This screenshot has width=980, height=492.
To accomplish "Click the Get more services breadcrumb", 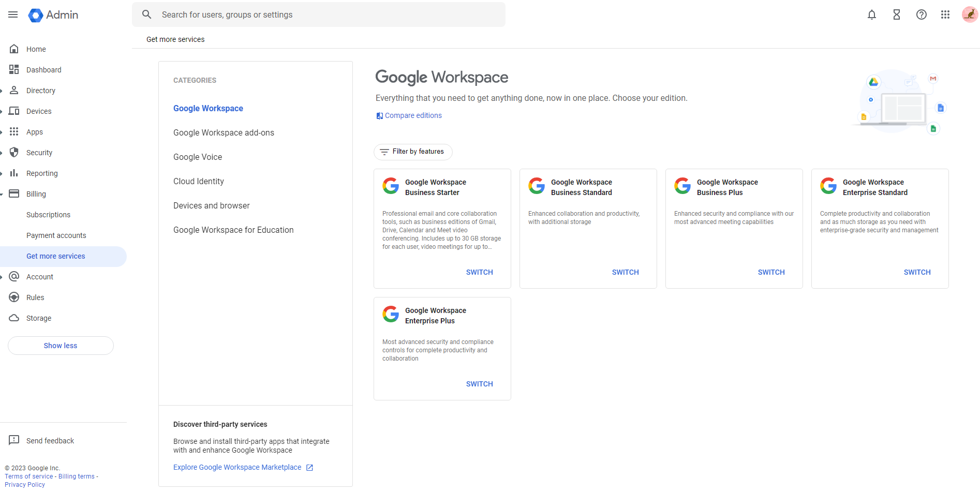I will 175,39.
